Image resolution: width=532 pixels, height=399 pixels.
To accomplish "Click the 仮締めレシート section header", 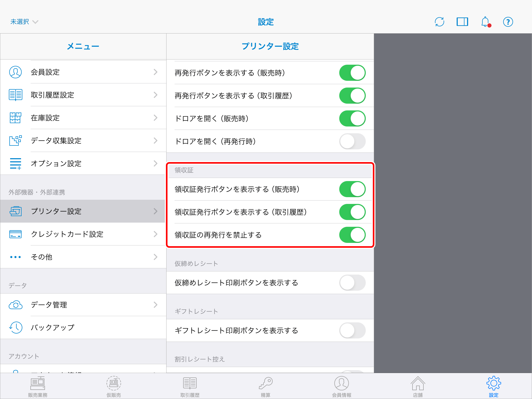I will 196,264.
